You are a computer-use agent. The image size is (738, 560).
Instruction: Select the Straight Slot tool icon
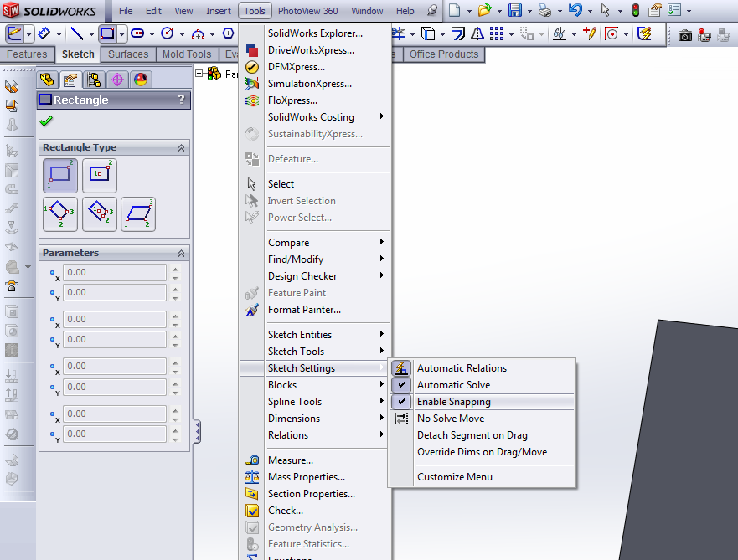pos(137,33)
